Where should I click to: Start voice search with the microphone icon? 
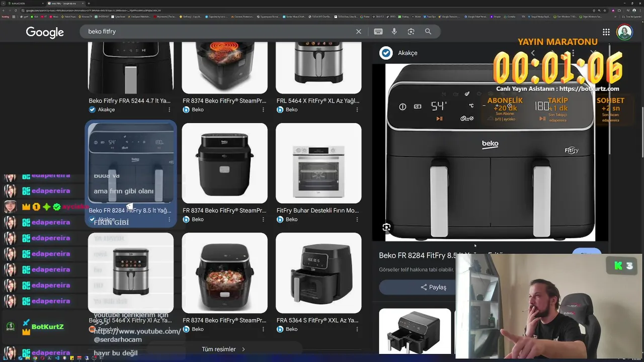(394, 31)
